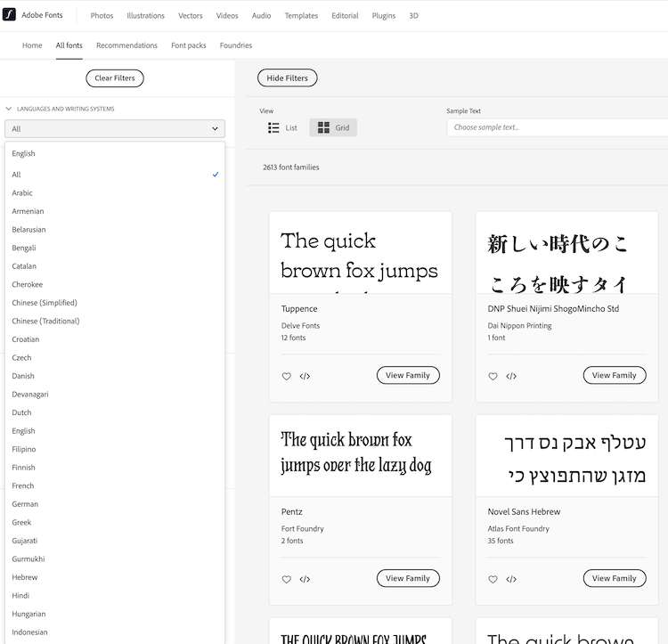This screenshot has width=668, height=644.
Task: View Family for Pentz
Action: pos(408,578)
